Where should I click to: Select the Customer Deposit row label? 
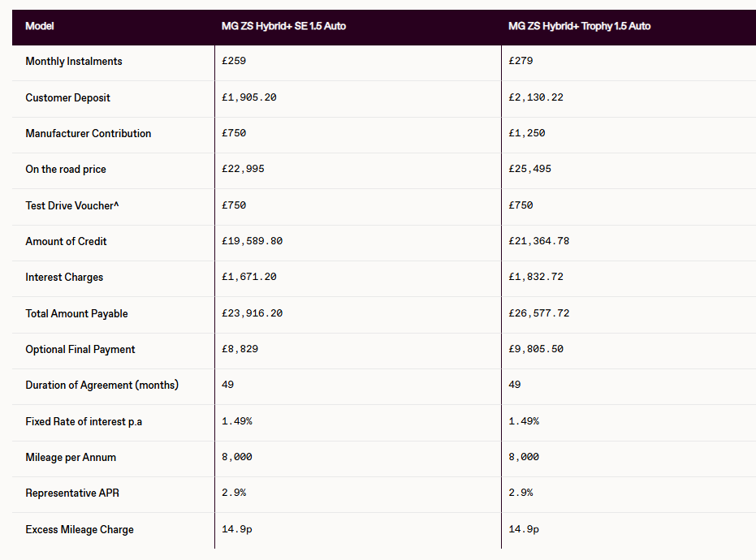coord(67,97)
